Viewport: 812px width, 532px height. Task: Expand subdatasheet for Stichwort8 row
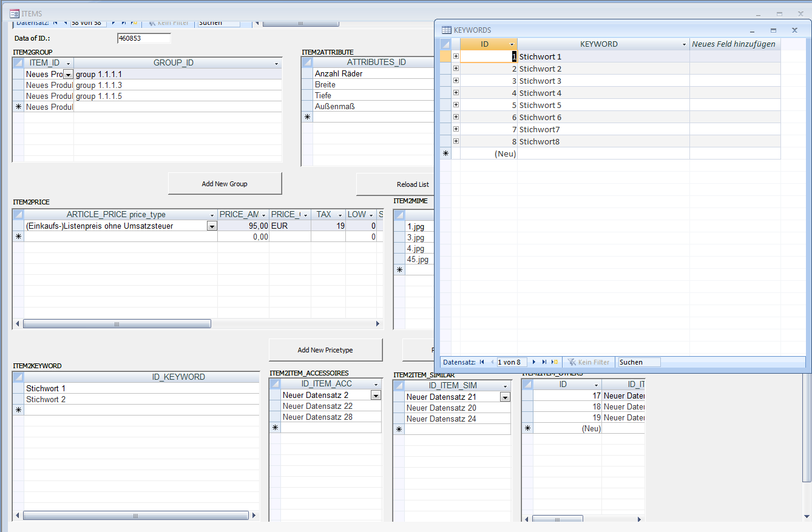pos(456,141)
